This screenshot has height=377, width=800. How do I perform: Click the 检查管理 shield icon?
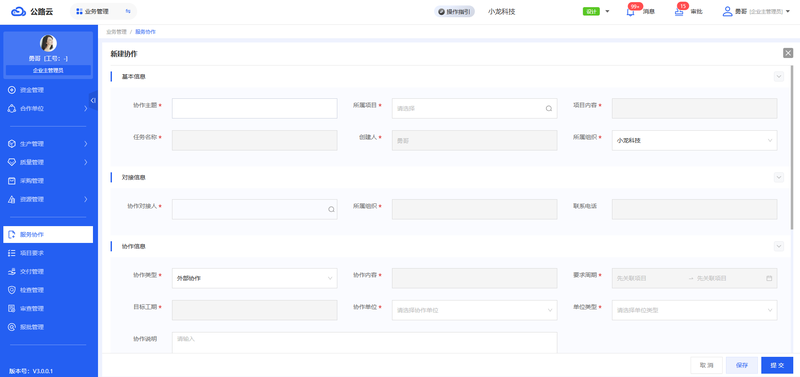12,290
